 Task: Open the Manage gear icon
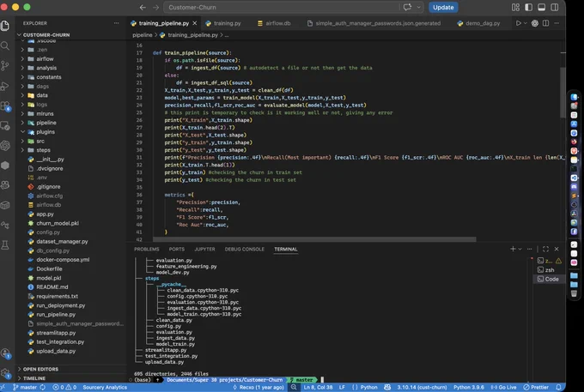tap(5, 373)
